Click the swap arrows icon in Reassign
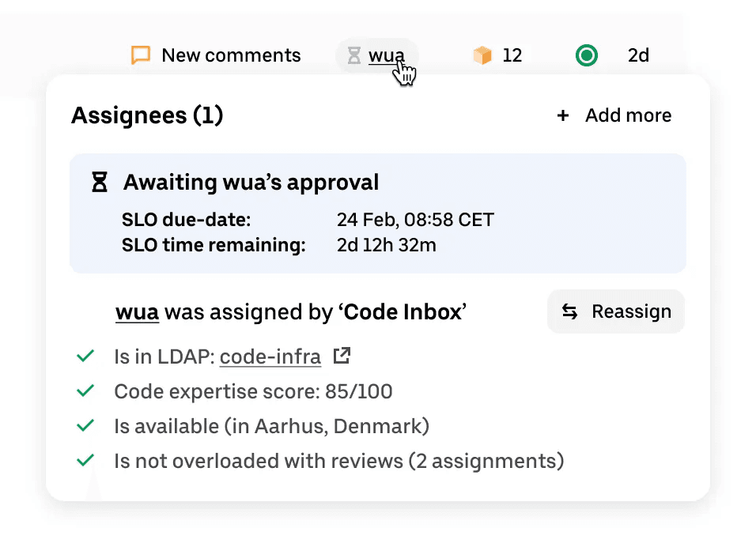Viewport: 756px width, 547px height. pos(569,311)
